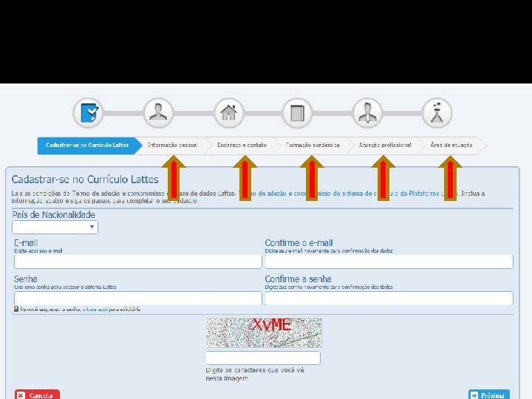The height and width of the screenshot is (399, 532).
Task: Click the blue Próxima button
Action: point(489,395)
